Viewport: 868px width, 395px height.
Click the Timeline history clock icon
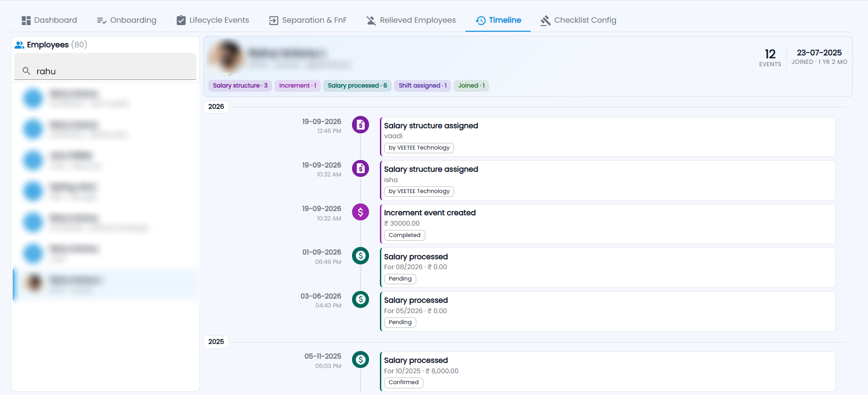pyautogui.click(x=481, y=20)
